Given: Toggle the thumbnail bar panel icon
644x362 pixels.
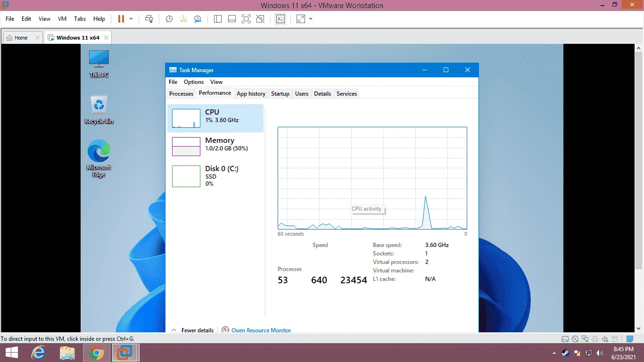Looking at the screenshot, I should pyautogui.click(x=231, y=19).
